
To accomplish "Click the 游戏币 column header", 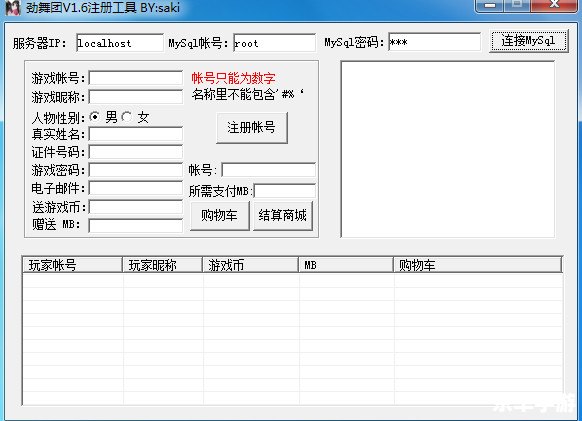I will tap(251, 265).
